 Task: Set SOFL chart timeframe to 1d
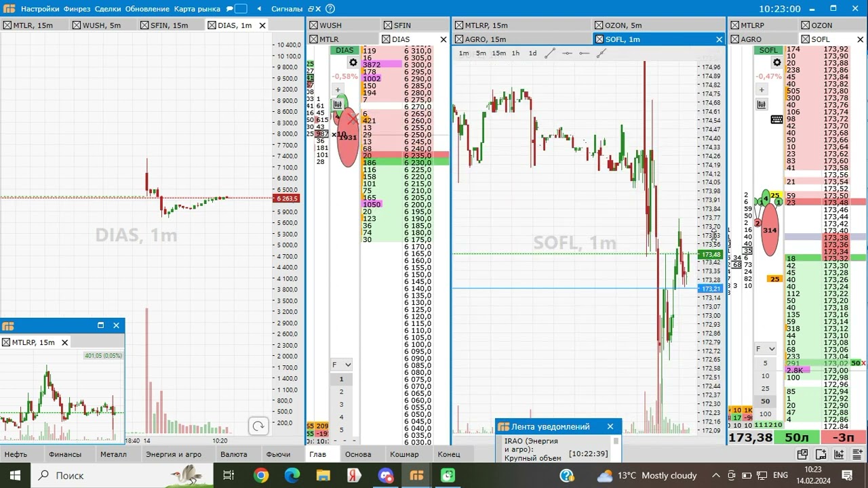click(x=532, y=53)
